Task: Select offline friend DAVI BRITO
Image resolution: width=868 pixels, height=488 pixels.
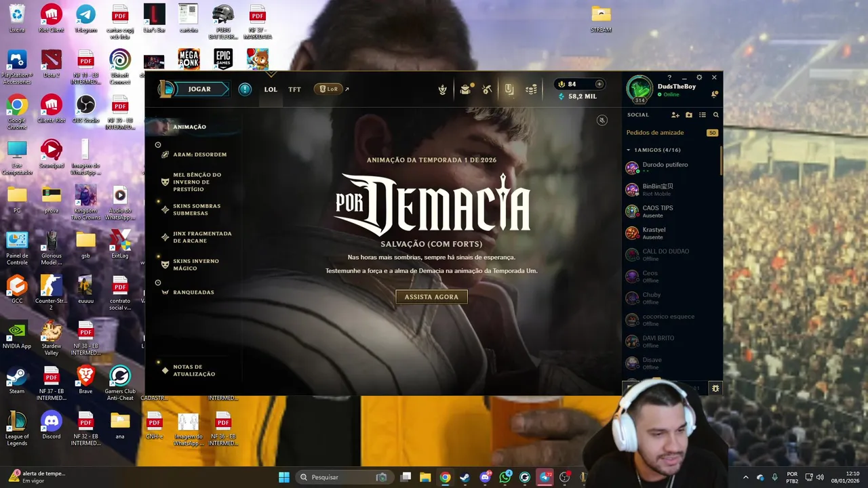Action: pyautogui.click(x=671, y=341)
